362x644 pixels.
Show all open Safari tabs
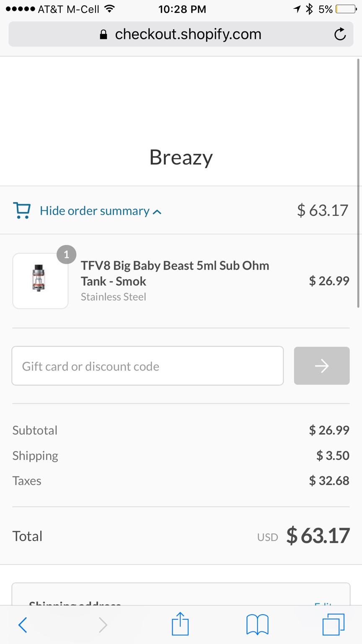coord(334,624)
